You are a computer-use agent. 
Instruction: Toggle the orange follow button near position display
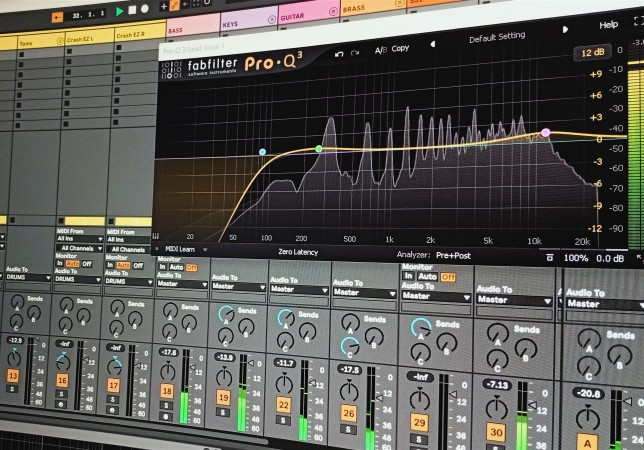57,17
